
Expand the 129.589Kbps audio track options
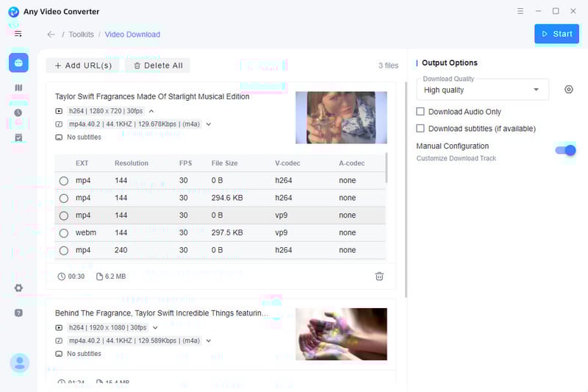coord(209,341)
